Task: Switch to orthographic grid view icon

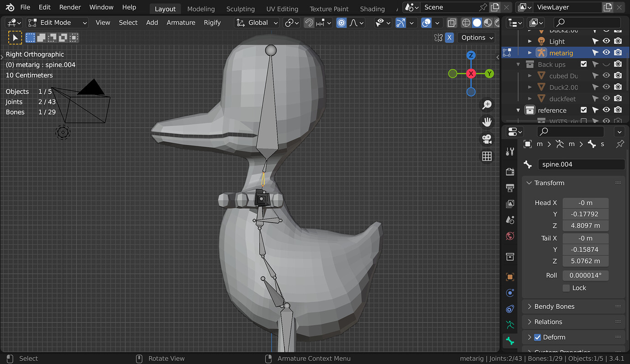Action: [x=487, y=156]
